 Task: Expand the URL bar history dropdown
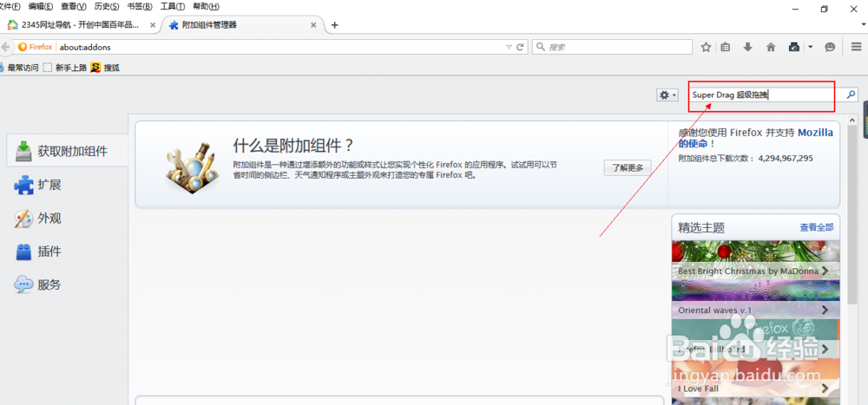(x=510, y=47)
